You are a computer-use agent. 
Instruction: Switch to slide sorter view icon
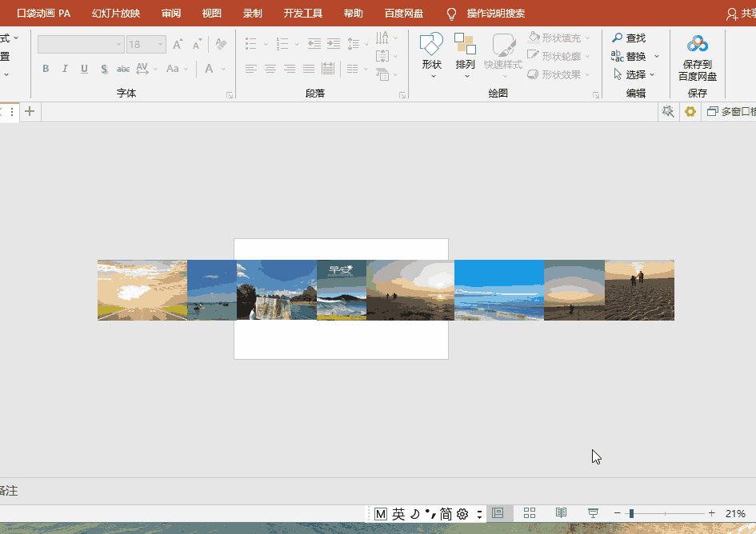530,513
